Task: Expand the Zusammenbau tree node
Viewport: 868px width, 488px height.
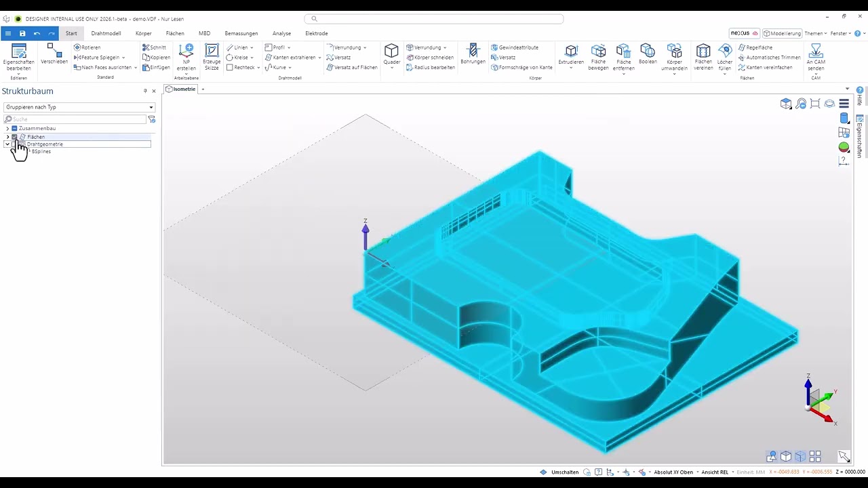Action: pyautogui.click(x=7, y=128)
